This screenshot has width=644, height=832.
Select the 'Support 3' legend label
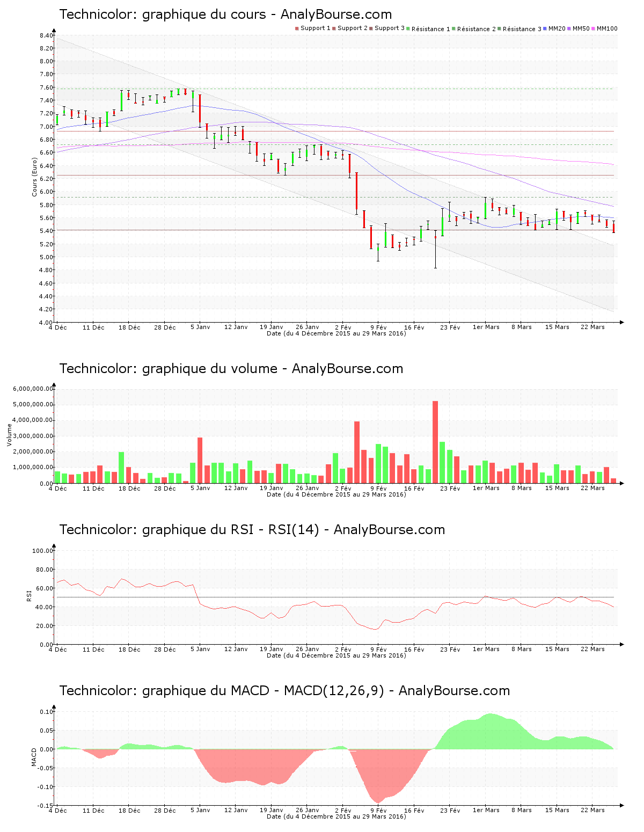coord(390,28)
